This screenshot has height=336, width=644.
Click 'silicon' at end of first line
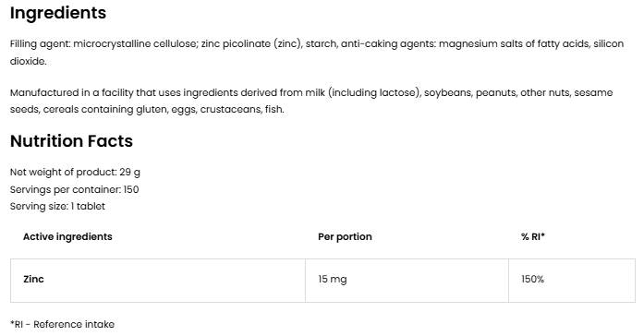[x=609, y=43]
